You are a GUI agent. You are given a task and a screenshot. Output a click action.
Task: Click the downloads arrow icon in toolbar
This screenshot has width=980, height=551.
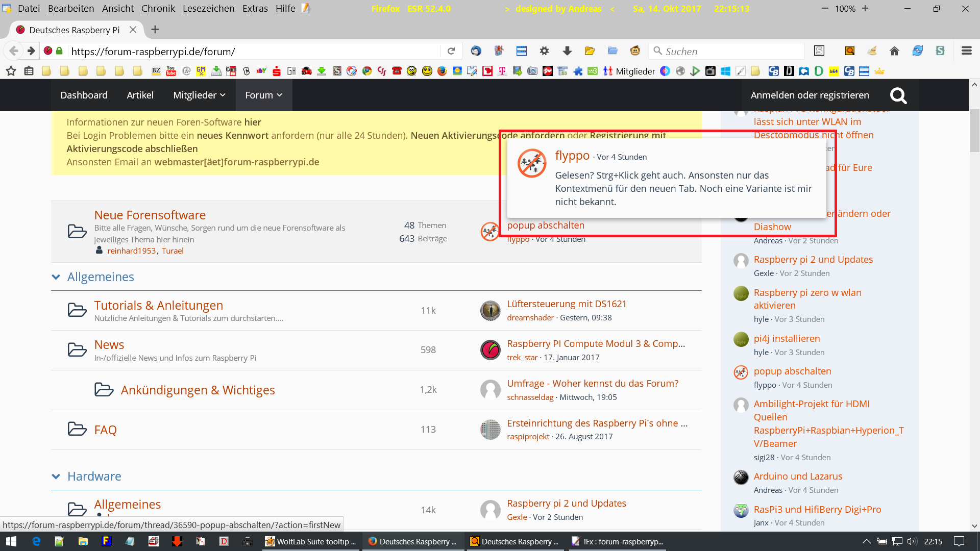[x=567, y=51]
